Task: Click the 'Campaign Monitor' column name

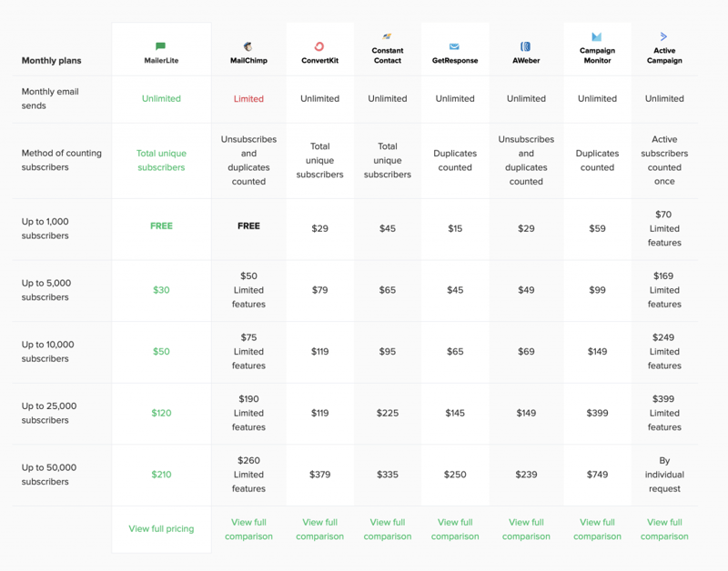Action: coord(597,55)
